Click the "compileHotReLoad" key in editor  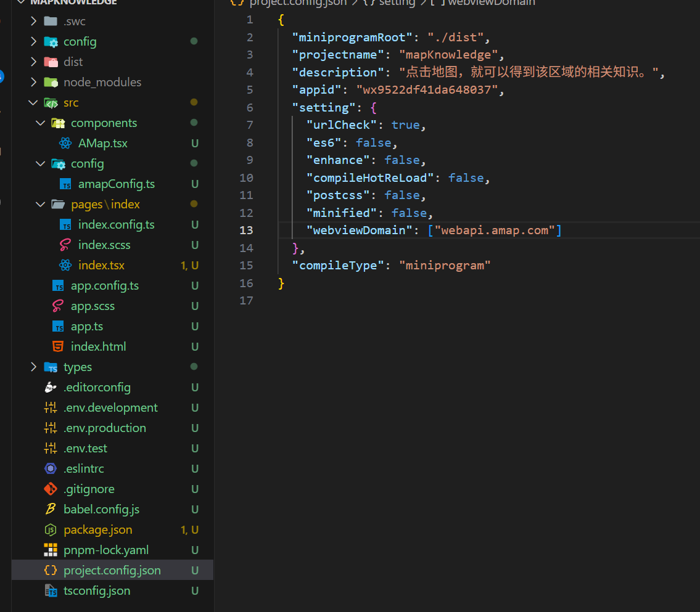click(x=370, y=177)
